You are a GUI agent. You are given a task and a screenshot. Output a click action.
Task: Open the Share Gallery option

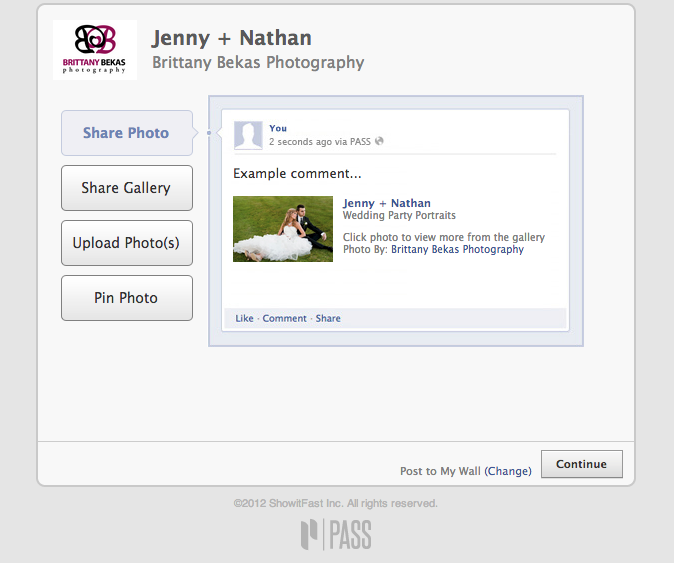point(126,188)
